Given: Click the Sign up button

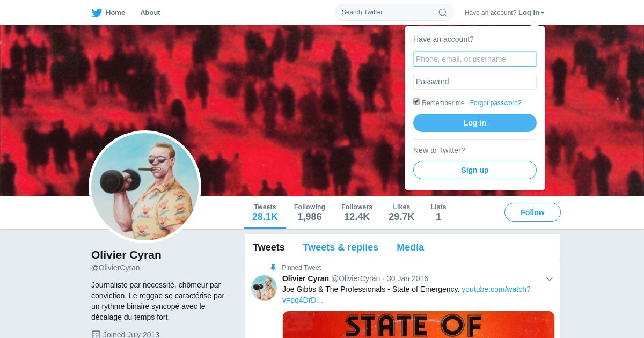Looking at the screenshot, I should point(475,170).
